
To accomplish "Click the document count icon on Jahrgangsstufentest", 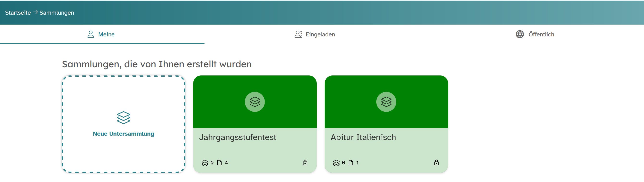I will 219,163.
